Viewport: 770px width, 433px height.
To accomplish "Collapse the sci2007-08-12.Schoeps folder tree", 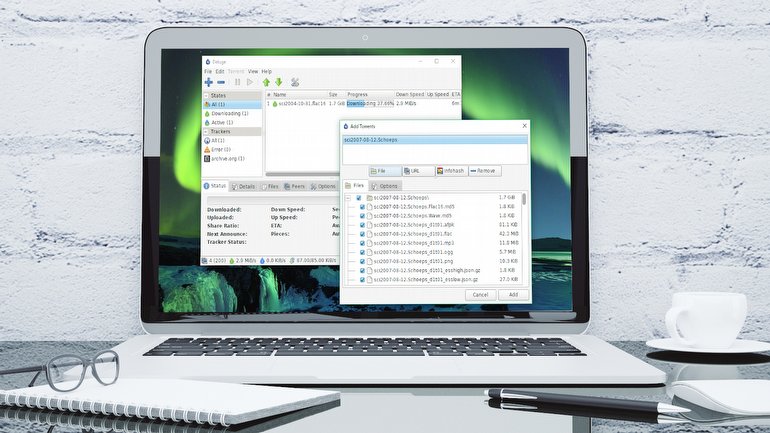I will (x=348, y=198).
